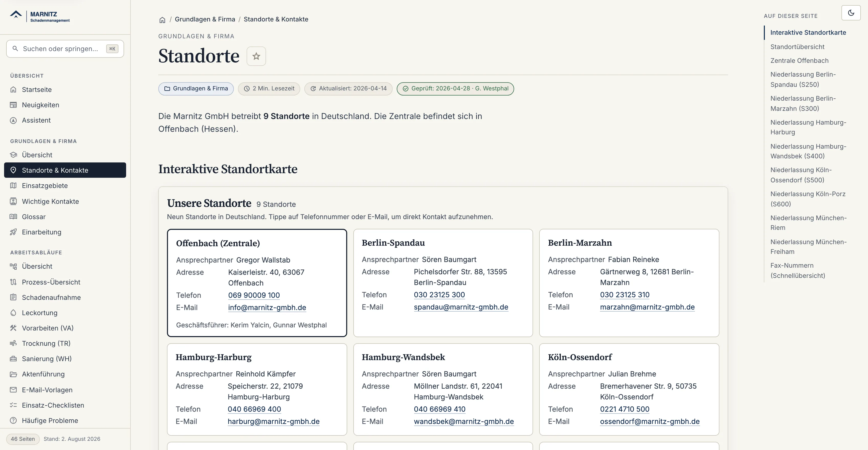The height and width of the screenshot is (450, 868).
Task: Click the Sanierung (WH) icon
Action: point(14,359)
